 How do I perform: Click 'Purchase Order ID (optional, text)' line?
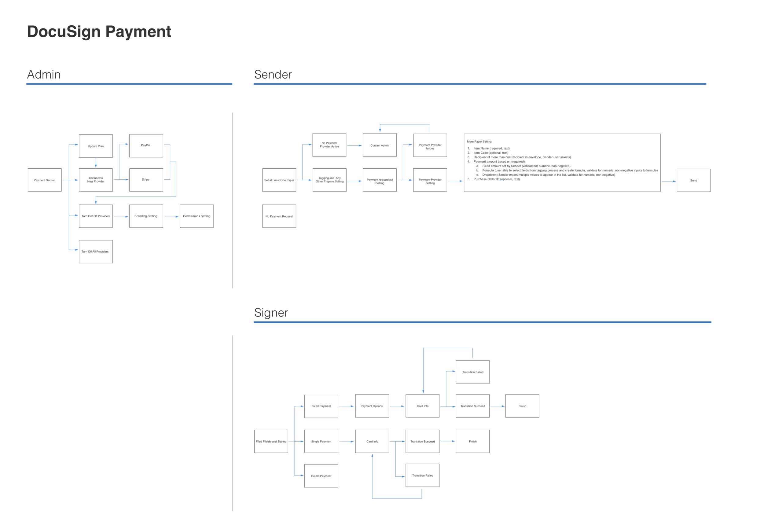[x=497, y=179]
